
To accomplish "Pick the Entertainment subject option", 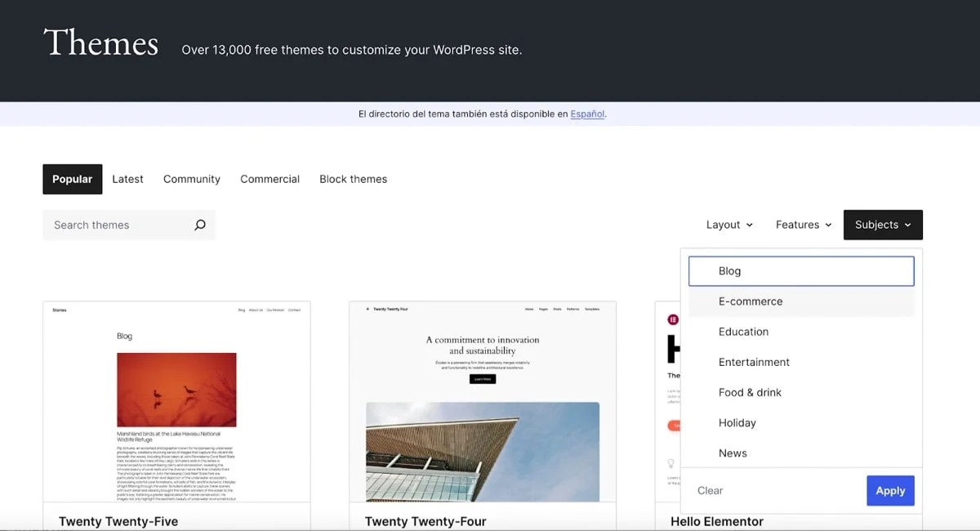I will (801, 362).
